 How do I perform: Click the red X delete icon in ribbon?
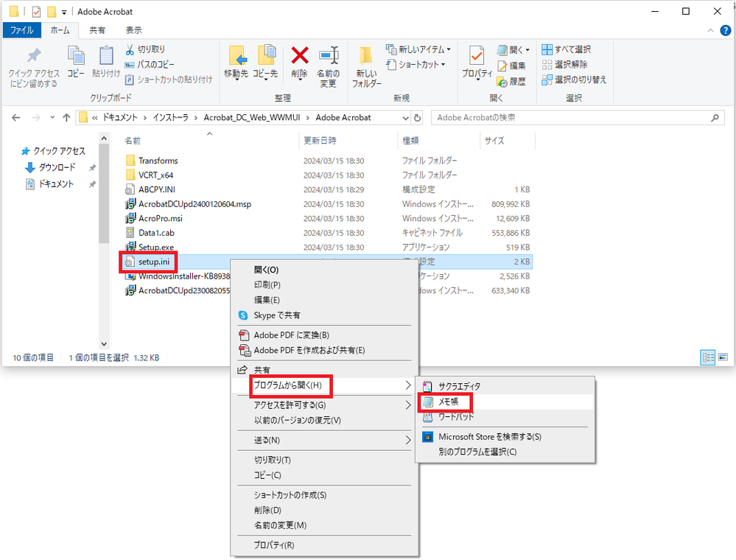[x=299, y=56]
